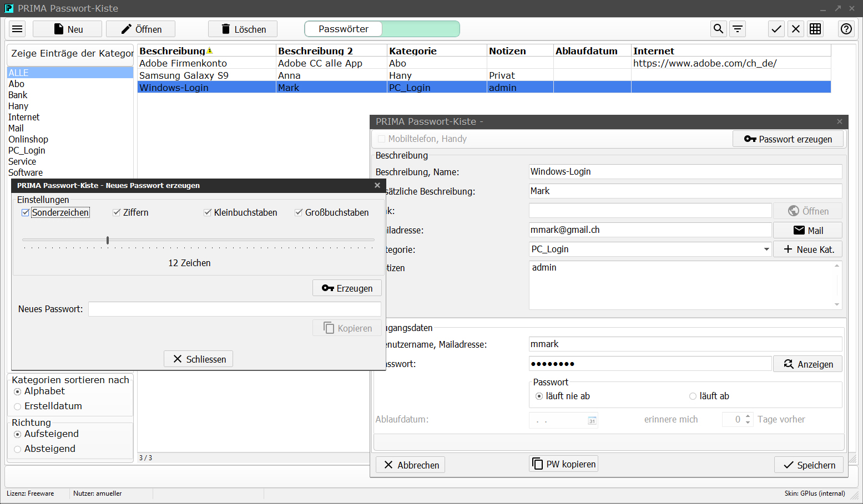Select the Service category

point(70,161)
